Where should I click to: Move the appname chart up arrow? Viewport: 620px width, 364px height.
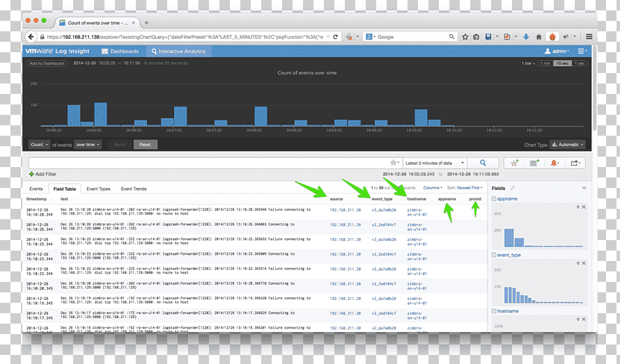pyautogui.click(x=578, y=207)
